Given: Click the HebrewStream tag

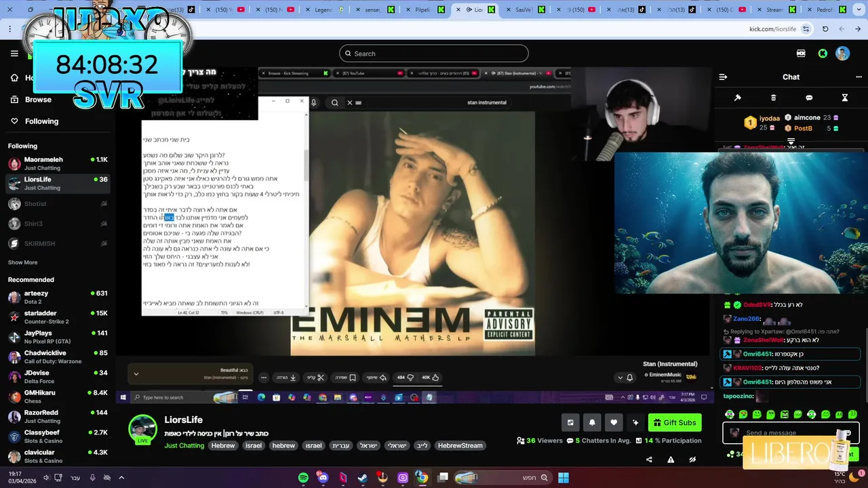Looking at the screenshot, I should [x=460, y=445].
